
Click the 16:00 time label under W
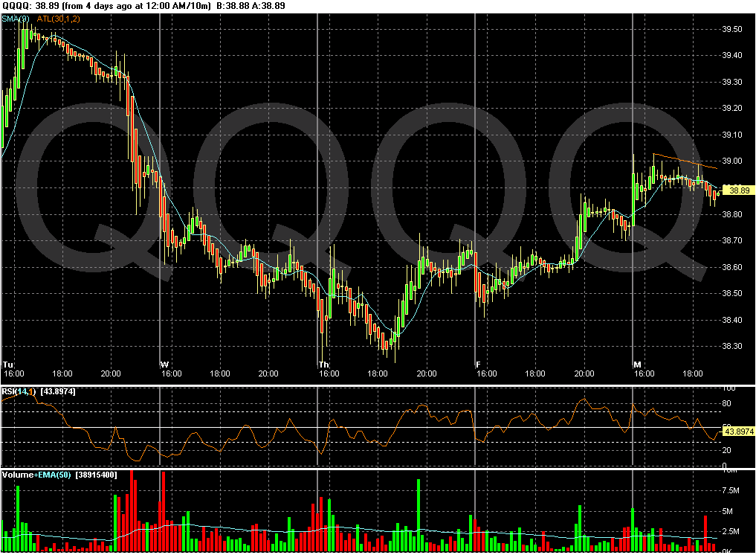(171, 373)
